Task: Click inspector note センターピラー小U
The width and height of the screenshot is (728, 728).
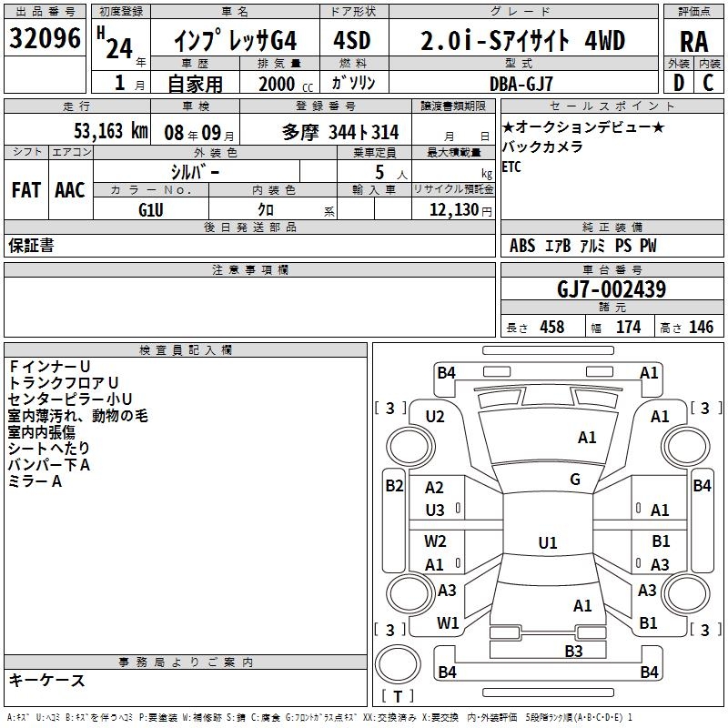Action: 71,399
